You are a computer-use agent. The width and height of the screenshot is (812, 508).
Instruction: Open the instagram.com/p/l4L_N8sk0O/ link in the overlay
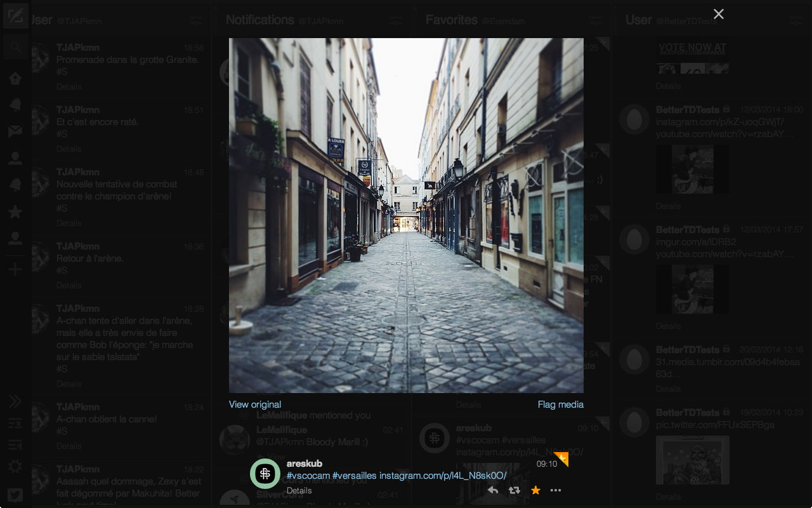tap(443, 476)
